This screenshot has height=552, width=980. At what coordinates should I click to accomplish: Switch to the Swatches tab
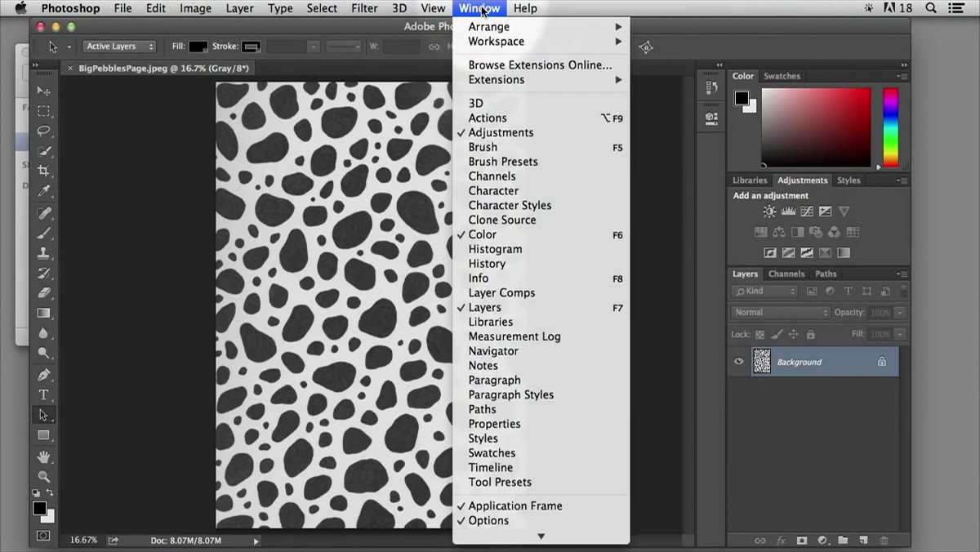click(782, 76)
